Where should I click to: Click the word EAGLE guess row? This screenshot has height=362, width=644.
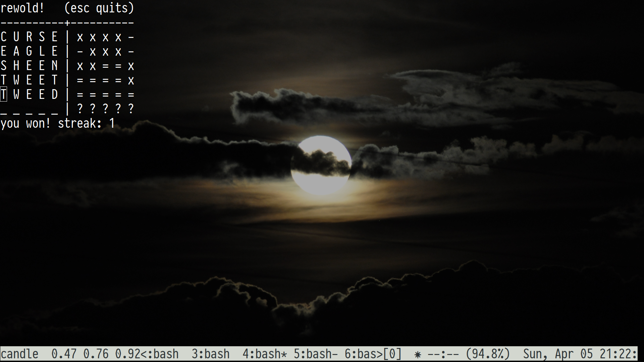click(x=29, y=51)
